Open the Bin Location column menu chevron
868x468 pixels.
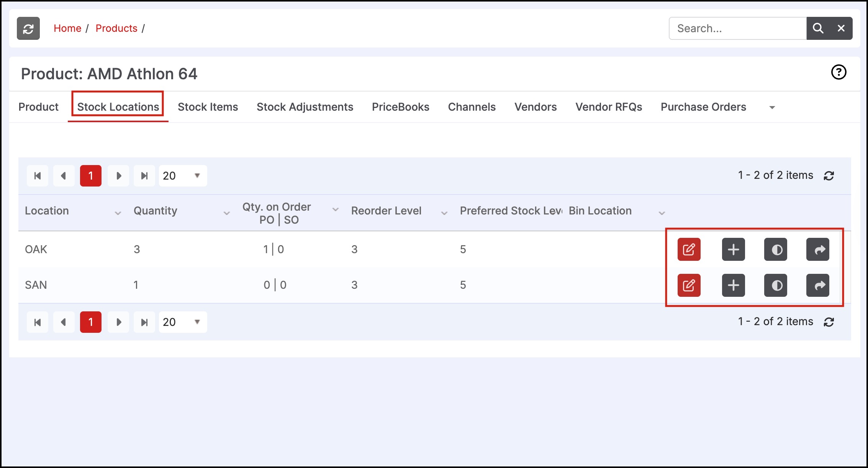click(x=662, y=213)
